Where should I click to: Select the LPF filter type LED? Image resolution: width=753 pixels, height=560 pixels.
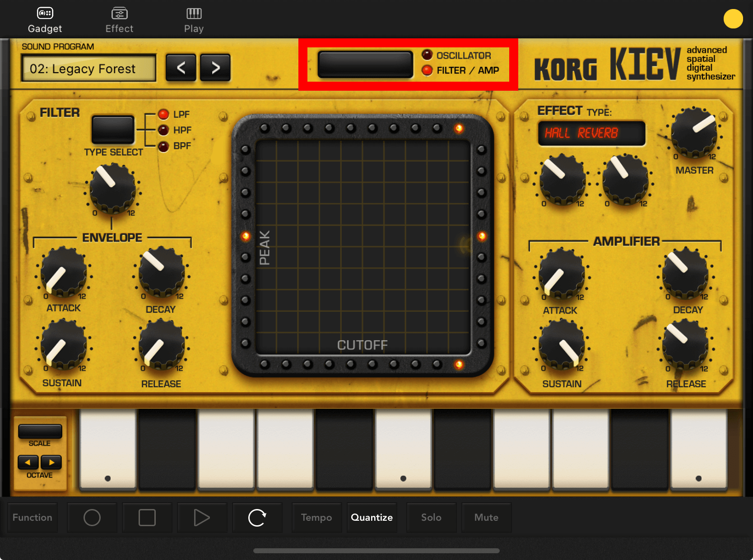[x=163, y=114]
